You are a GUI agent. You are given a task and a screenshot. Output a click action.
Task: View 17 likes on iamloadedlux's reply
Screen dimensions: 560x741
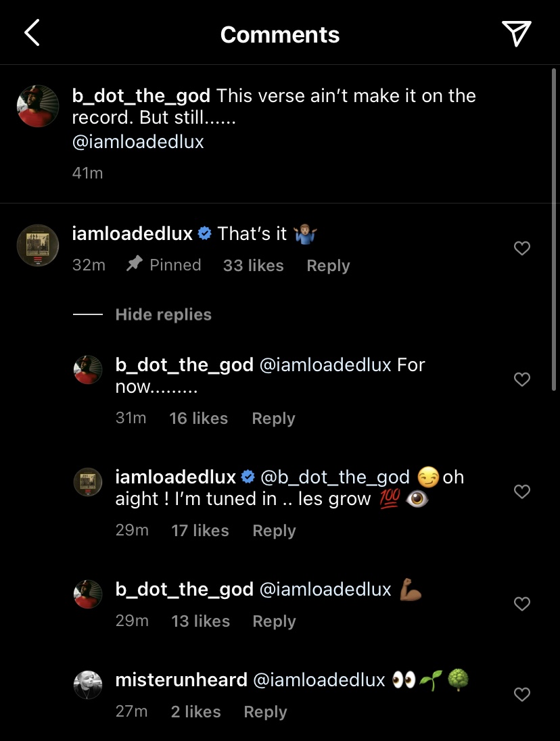(200, 531)
